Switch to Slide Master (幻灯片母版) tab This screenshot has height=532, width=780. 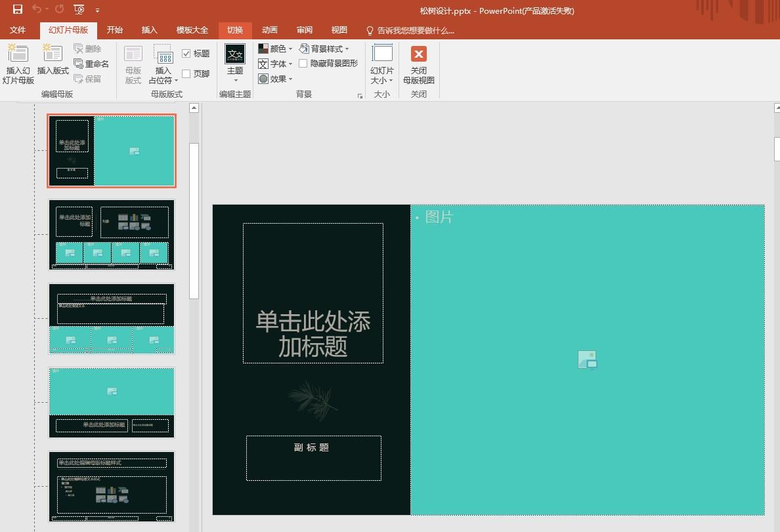click(68, 30)
